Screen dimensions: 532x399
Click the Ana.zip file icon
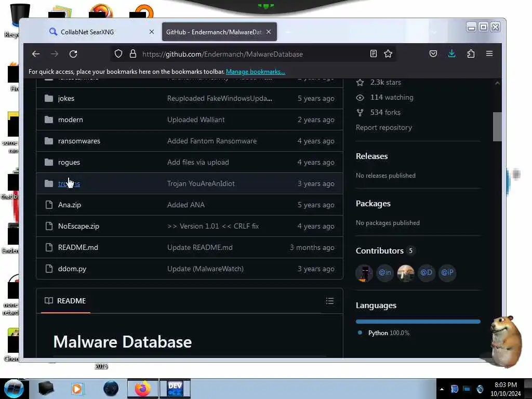49,205
